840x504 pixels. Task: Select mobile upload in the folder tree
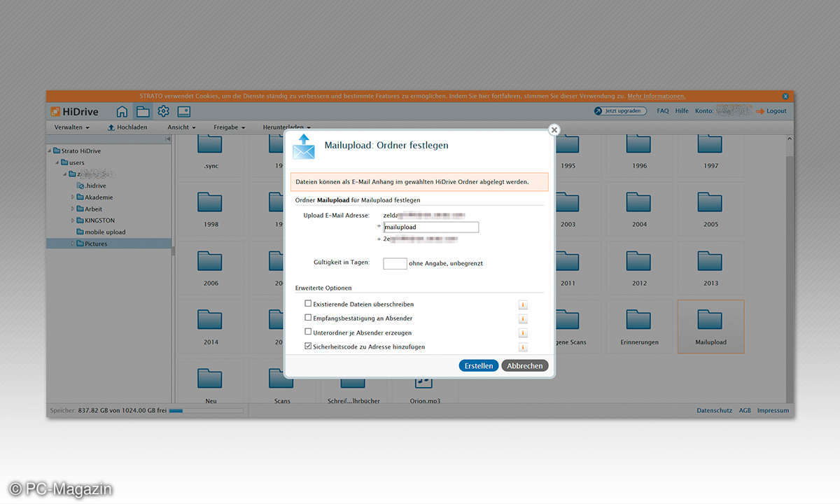(x=101, y=232)
